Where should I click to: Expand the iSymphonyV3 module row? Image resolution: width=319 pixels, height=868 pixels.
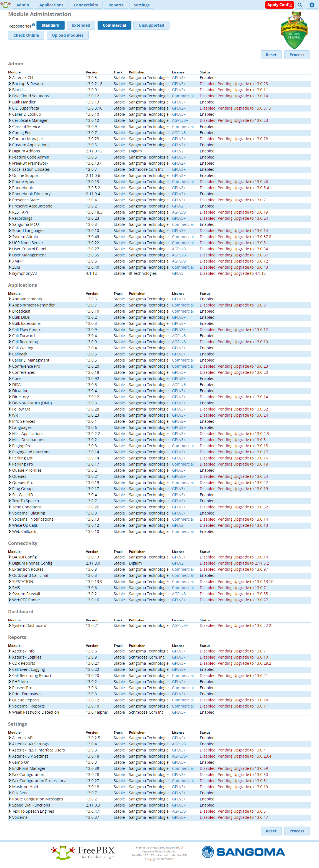point(159,274)
